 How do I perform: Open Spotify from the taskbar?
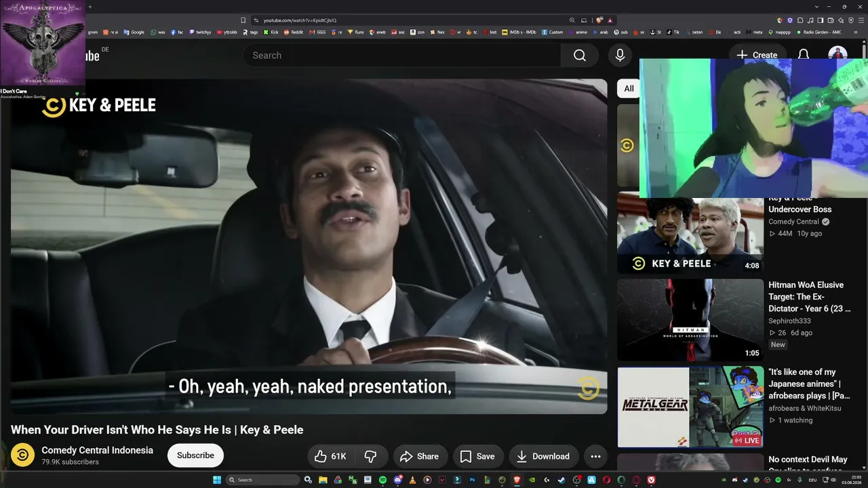(x=382, y=480)
